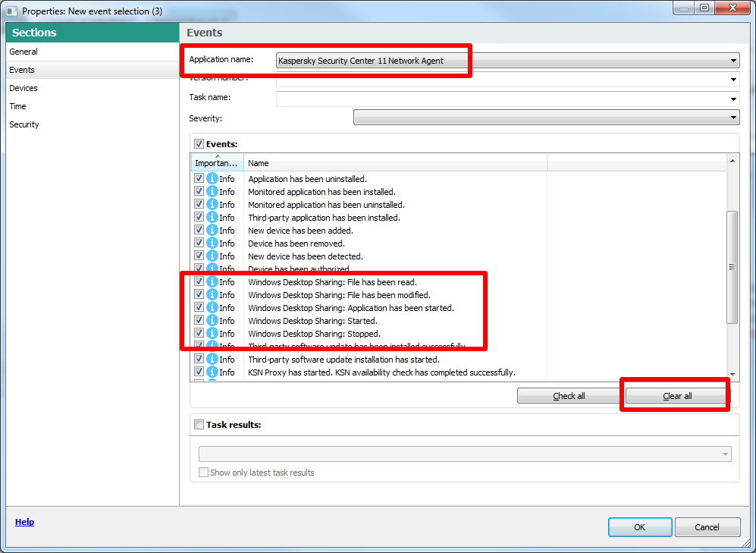Toggle the main Events group checkbox
The image size is (756, 553).
[199, 143]
